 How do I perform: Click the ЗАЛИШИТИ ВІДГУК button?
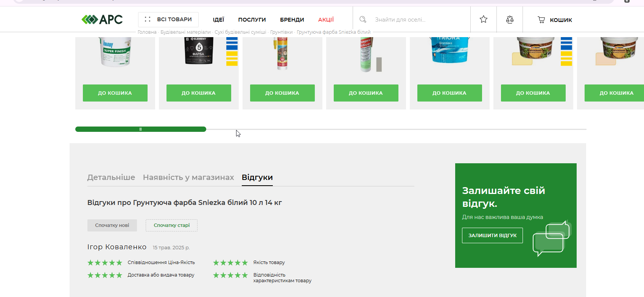pyautogui.click(x=492, y=235)
